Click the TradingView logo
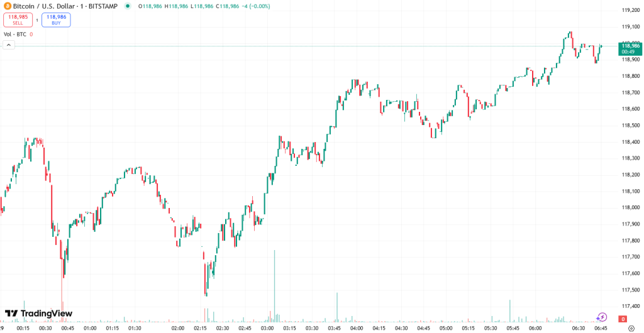Image resolution: width=644 pixels, height=333 pixels. tap(38, 314)
